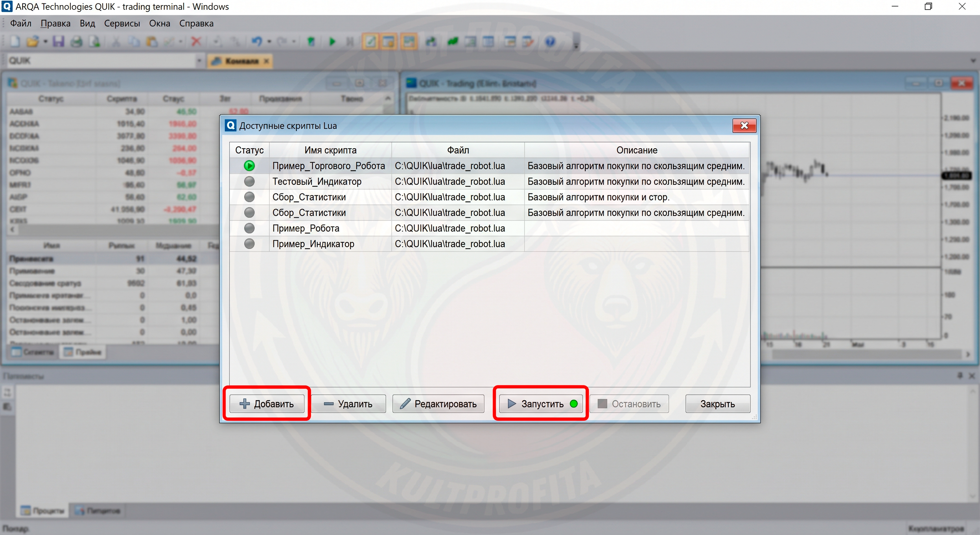Click the file path in Пример_Индикатор row
980x535 pixels.
pos(450,244)
